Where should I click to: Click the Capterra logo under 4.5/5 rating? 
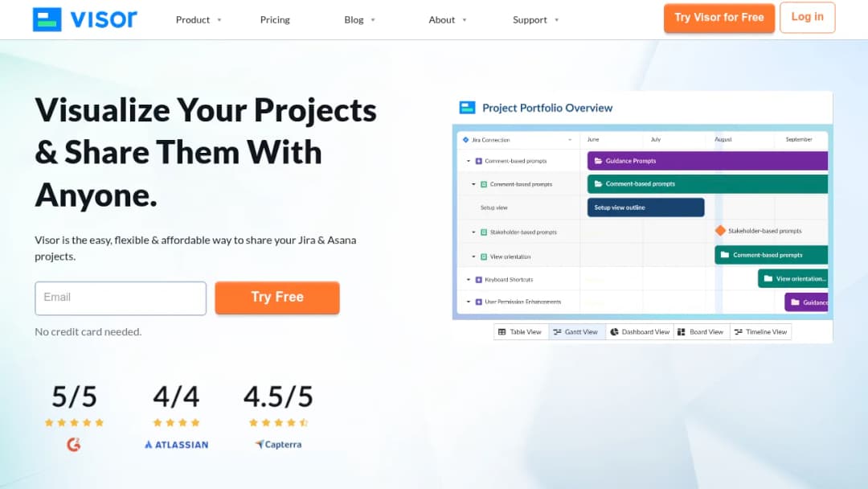pyautogui.click(x=278, y=444)
